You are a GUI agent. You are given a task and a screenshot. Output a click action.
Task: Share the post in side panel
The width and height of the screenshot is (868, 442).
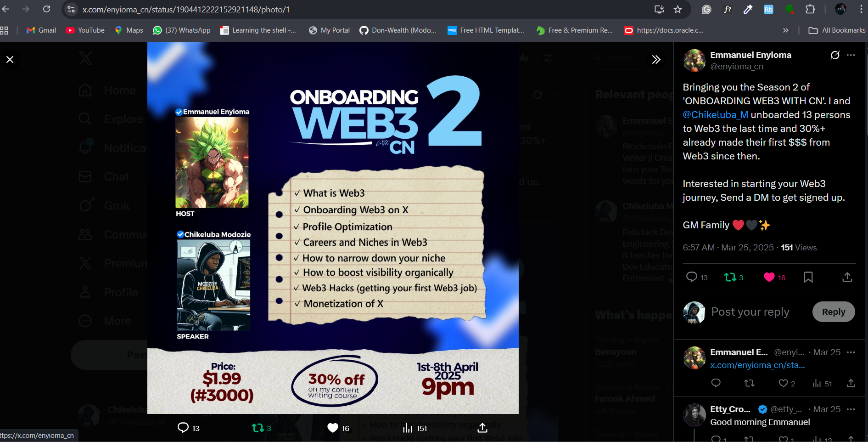pyautogui.click(x=847, y=277)
